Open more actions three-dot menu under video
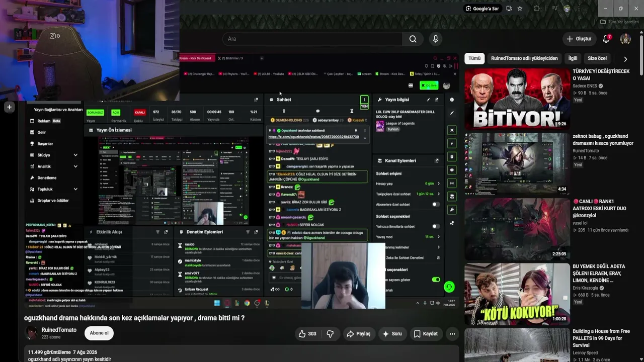 [452, 334]
